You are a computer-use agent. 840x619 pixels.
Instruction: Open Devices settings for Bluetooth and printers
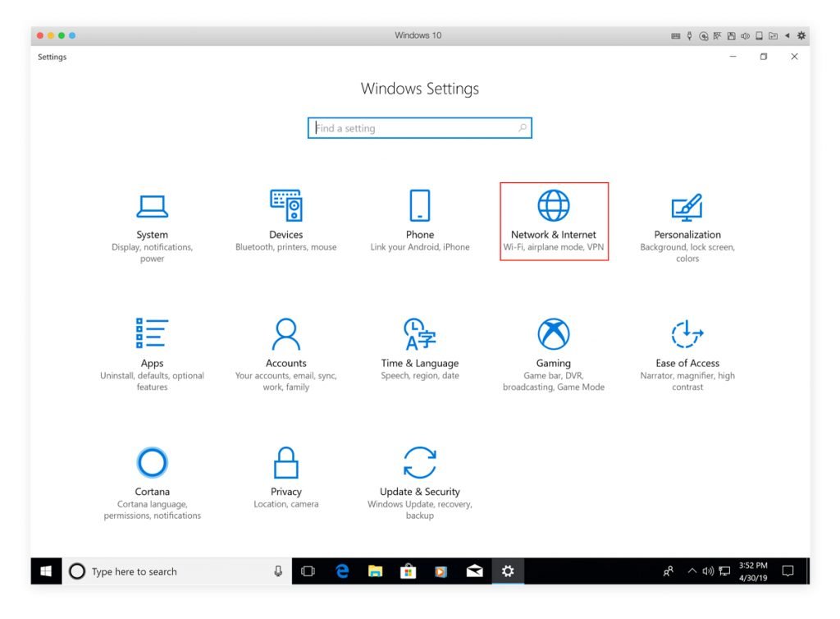pos(286,221)
